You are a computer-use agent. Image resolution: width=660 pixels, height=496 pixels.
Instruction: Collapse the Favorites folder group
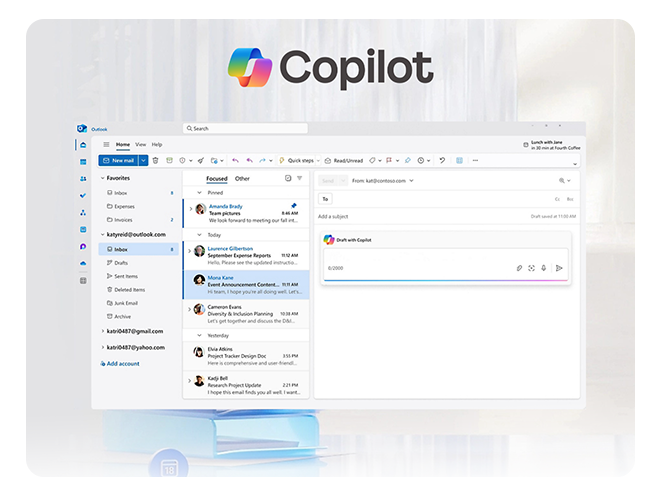pos(102,178)
